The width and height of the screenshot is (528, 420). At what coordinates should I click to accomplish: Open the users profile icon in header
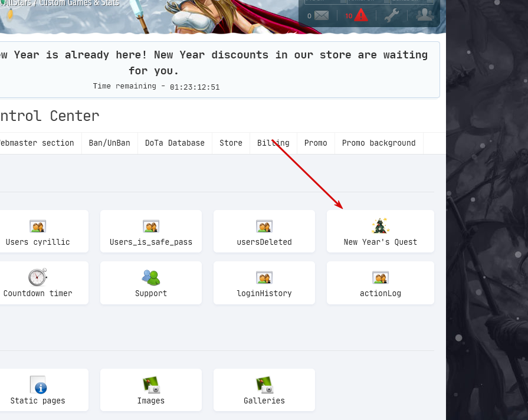tap(425, 15)
